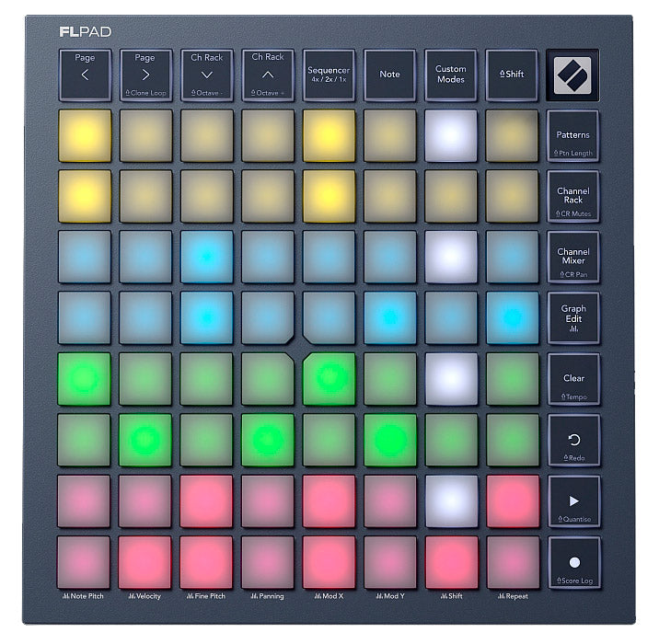Tap the Undo / Redo arrow button
The image size is (659, 644).
pos(573,441)
